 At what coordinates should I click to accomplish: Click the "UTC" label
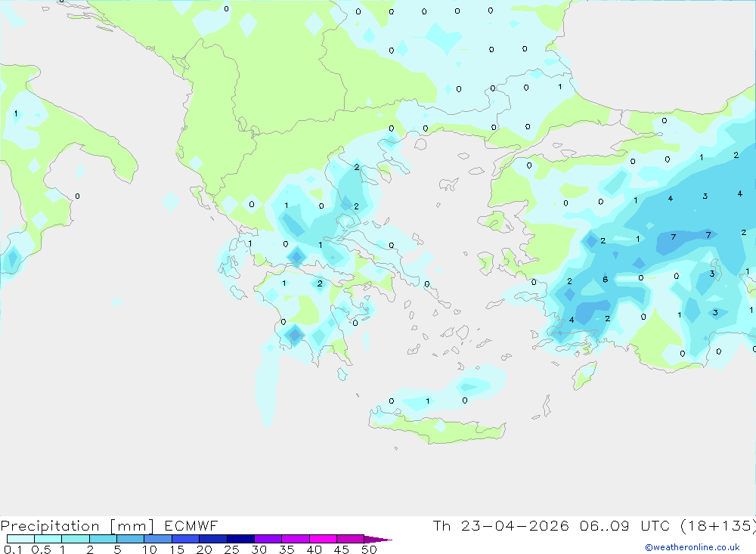655,525
